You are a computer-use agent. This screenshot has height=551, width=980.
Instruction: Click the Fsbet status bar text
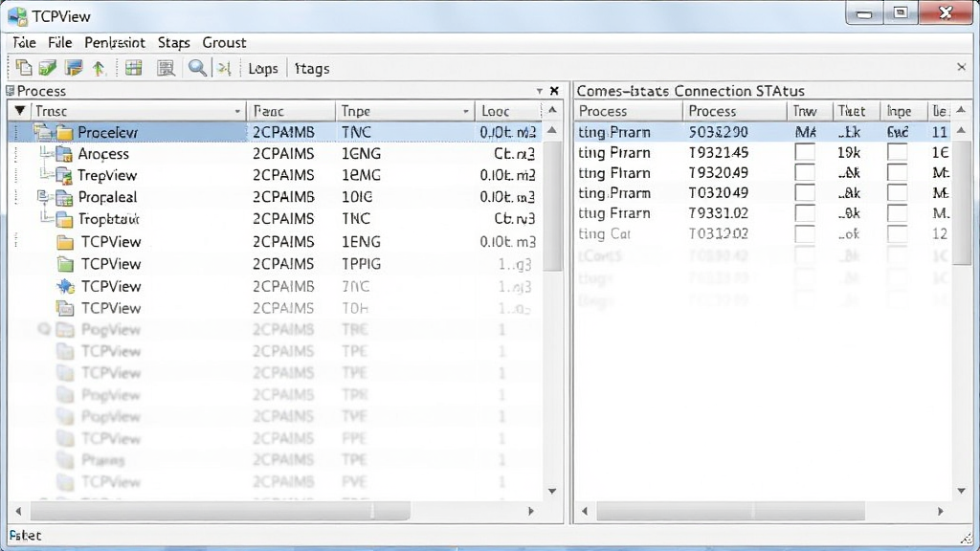coord(25,536)
